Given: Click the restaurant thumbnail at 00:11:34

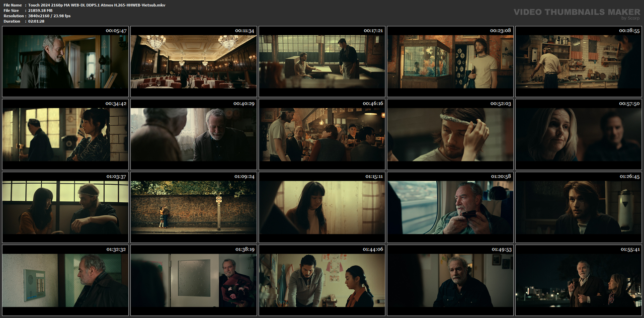Looking at the screenshot, I should pyautogui.click(x=194, y=61).
